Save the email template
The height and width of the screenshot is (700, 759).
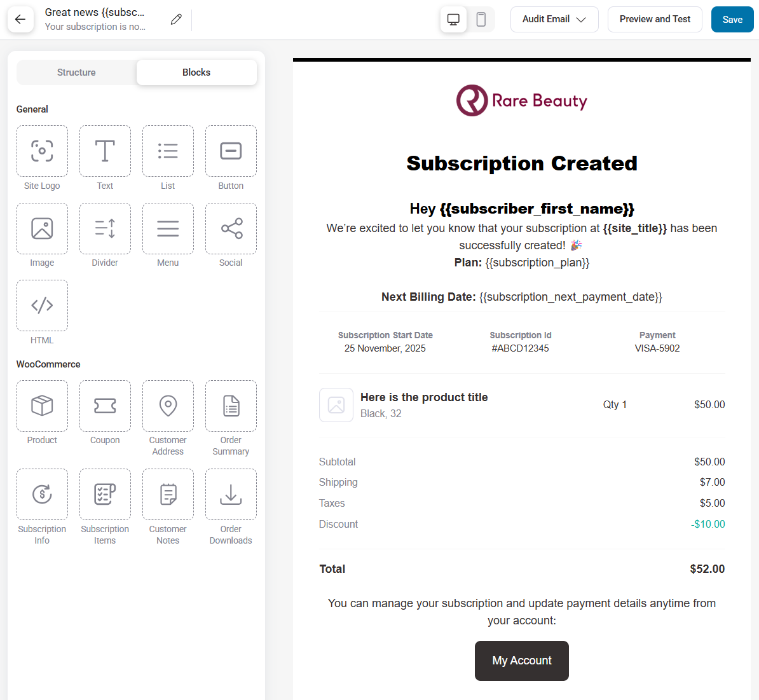(732, 19)
